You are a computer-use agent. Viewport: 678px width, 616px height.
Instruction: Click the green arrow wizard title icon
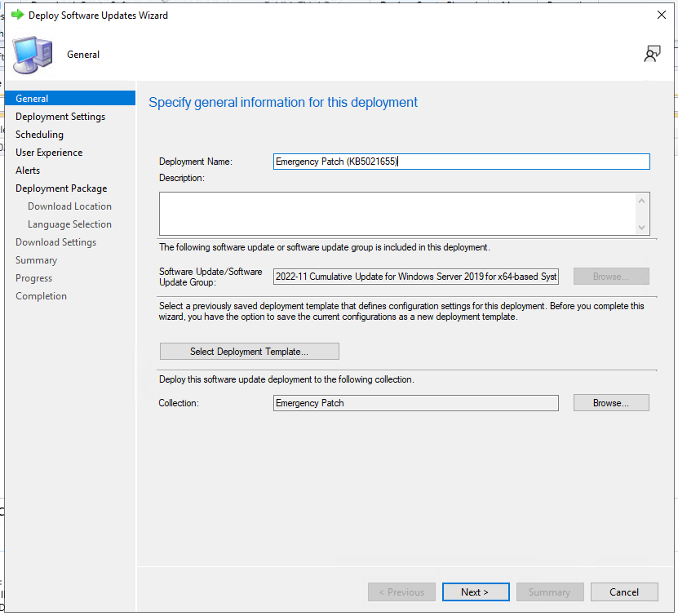pyautogui.click(x=17, y=16)
